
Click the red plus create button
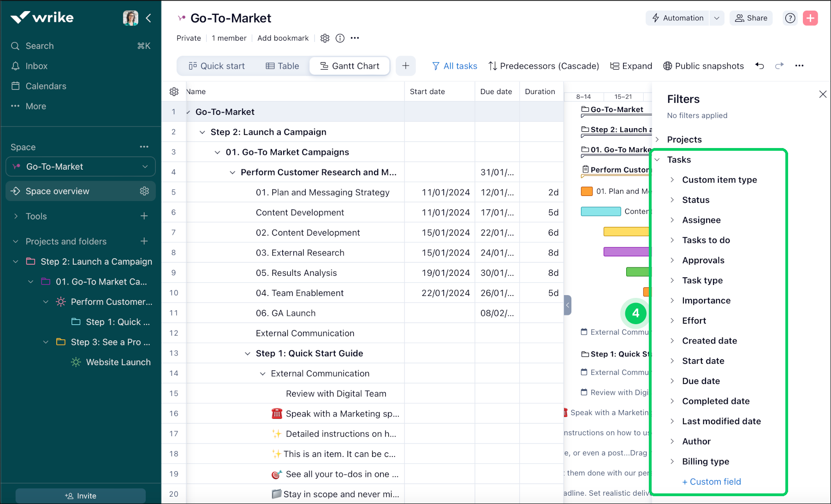(810, 18)
